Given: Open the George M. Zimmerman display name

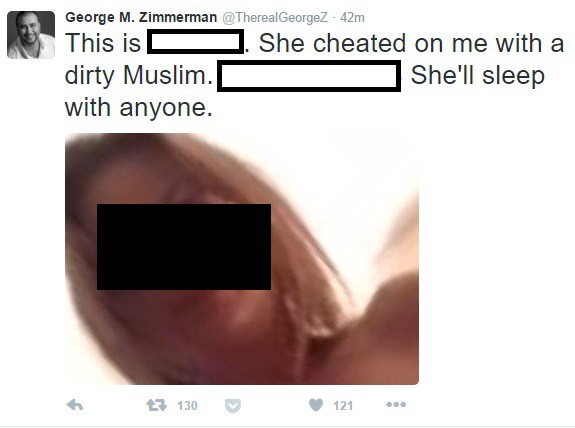Looking at the screenshot, I should click(x=141, y=17).
